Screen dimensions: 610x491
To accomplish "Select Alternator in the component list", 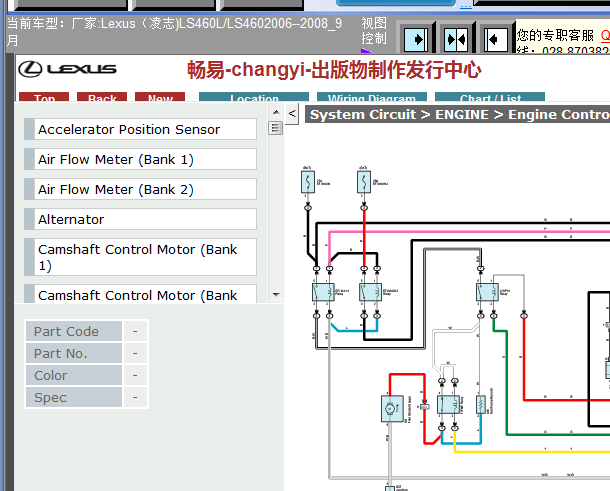I will [x=140, y=219].
